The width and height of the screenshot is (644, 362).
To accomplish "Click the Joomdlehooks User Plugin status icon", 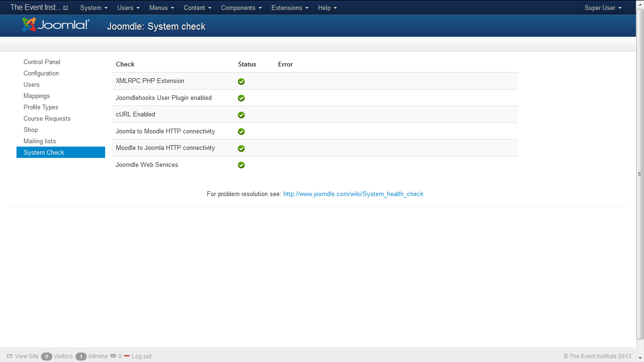I will coord(241,98).
